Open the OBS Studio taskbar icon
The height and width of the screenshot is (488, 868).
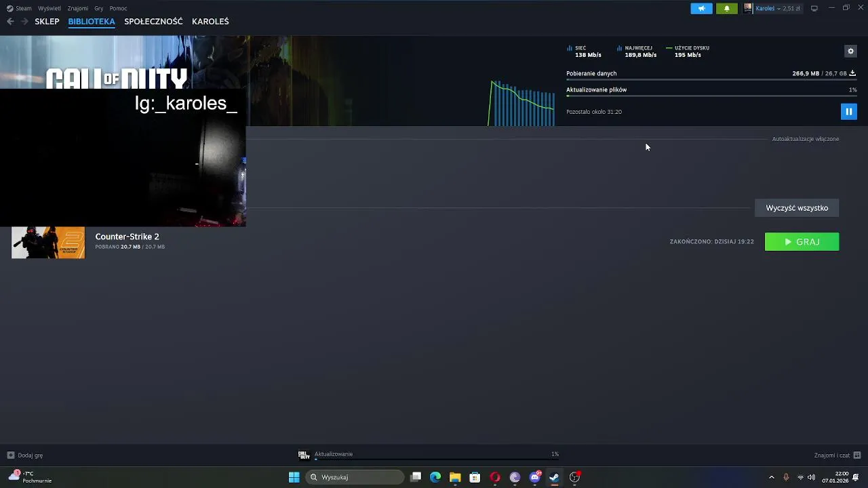tap(574, 477)
